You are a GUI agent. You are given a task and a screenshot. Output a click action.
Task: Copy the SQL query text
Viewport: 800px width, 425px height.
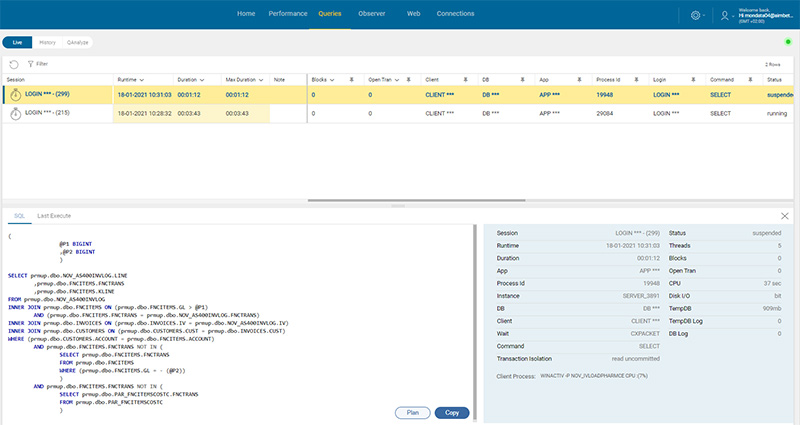click(x=452, y=413)
